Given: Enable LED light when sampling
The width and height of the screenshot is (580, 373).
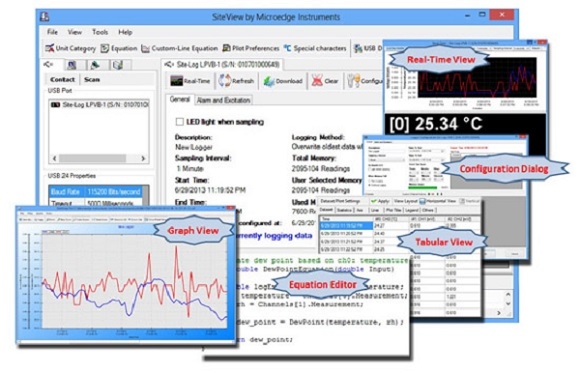Looking at the screenshot, I should tap(180, 122).
